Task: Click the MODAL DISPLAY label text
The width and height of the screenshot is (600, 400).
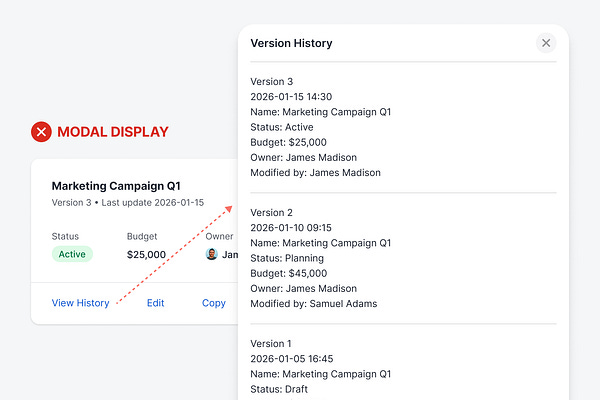Action: pos(112,131)
